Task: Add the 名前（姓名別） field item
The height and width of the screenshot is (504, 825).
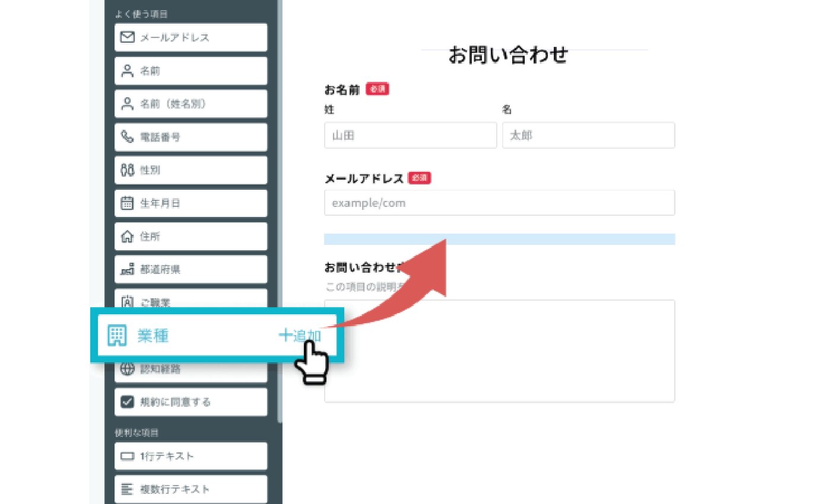Action: point(191,104)
